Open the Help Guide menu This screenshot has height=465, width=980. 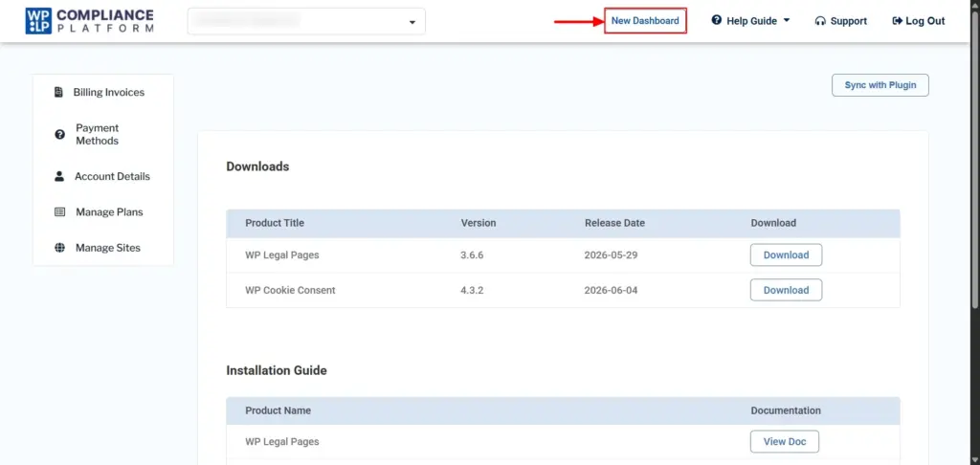[750, 21]
